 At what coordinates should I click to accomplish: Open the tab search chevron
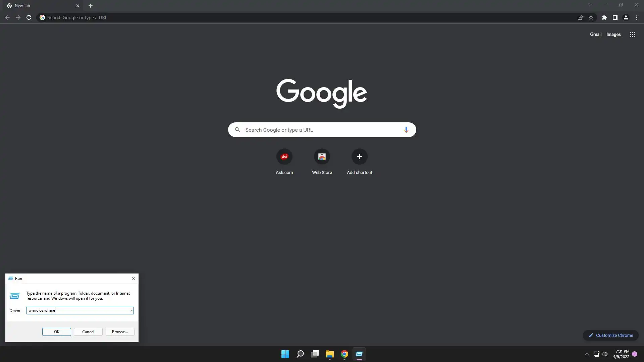(x=590, y=5)
